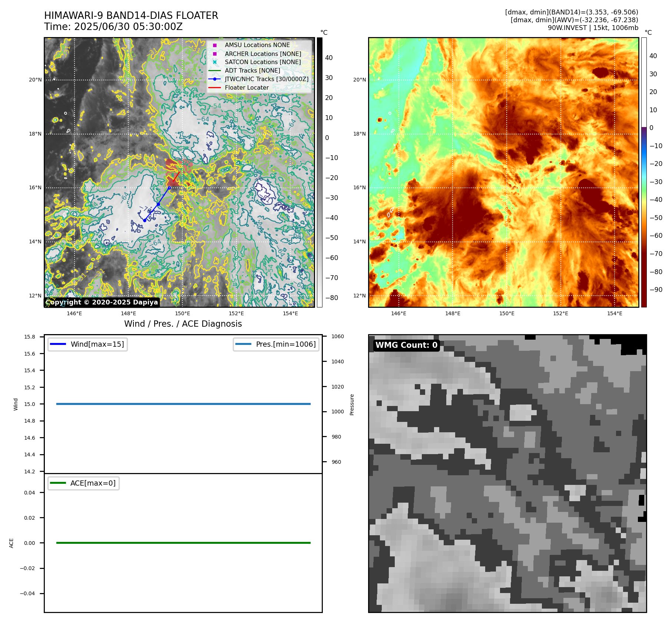Click the 15.0 wind axis tick label
This screenshot has width=672, height=626.
(x=30, y=404)
